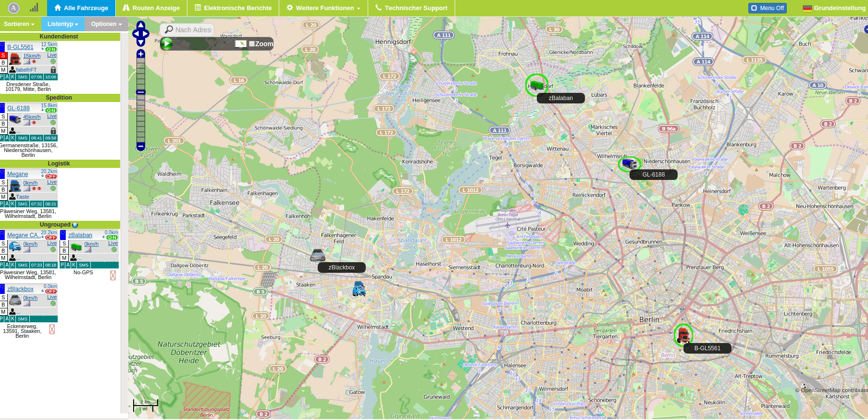Click the green trailer marker zBalaban on map
Screen dimensions: 868x420
pyautogui.click(x=537, y=86)
